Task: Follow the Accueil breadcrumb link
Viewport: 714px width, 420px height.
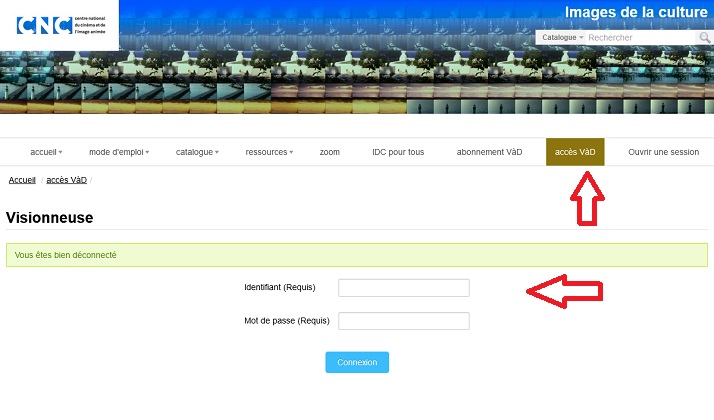Action: pyautogui.click(x=22, y=180)
